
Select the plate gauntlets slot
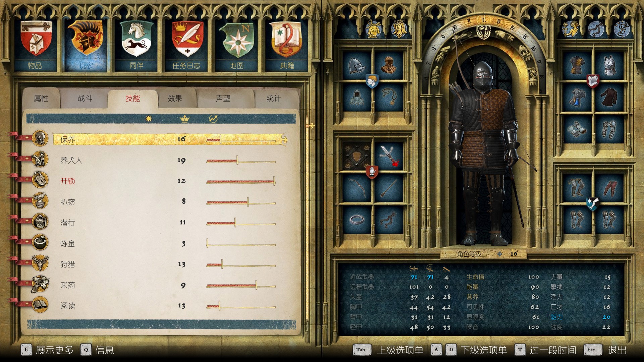(577, 130)
